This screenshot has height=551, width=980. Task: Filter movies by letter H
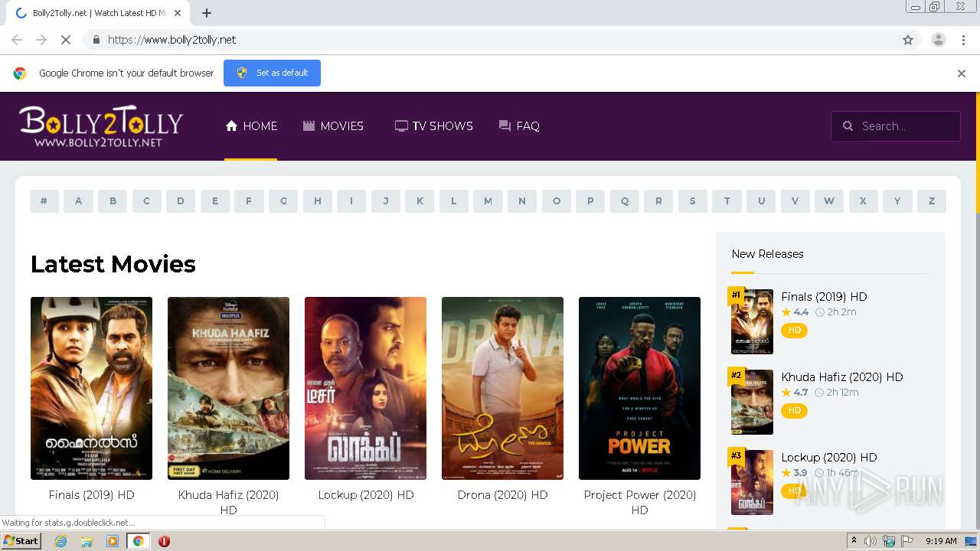317,201
